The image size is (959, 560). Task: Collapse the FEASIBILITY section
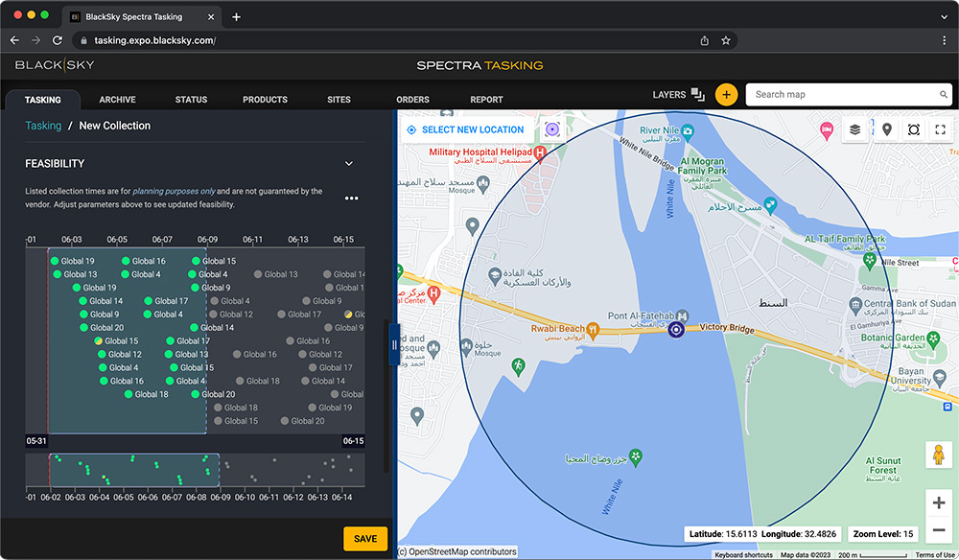coord(349,163)
